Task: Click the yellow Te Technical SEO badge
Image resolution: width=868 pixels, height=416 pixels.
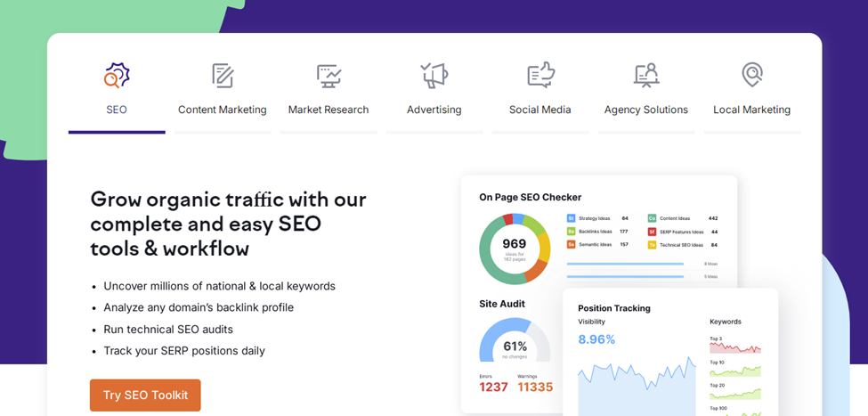Action: tap(652, 244)
